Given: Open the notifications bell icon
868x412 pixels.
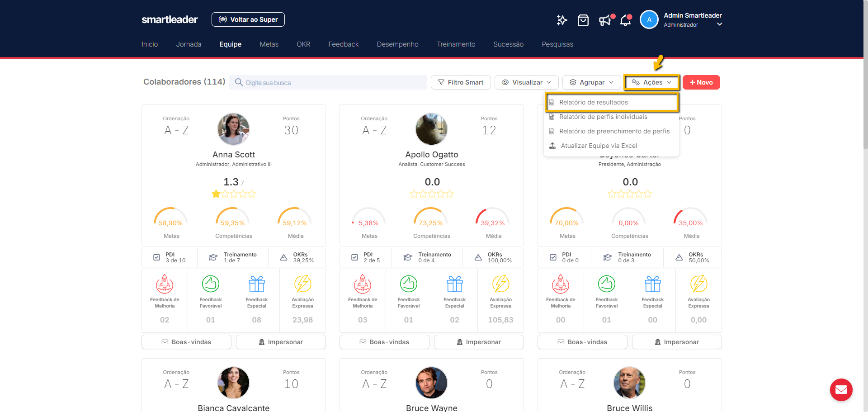Looking at the screenshot, I should (x=626, y=20).
